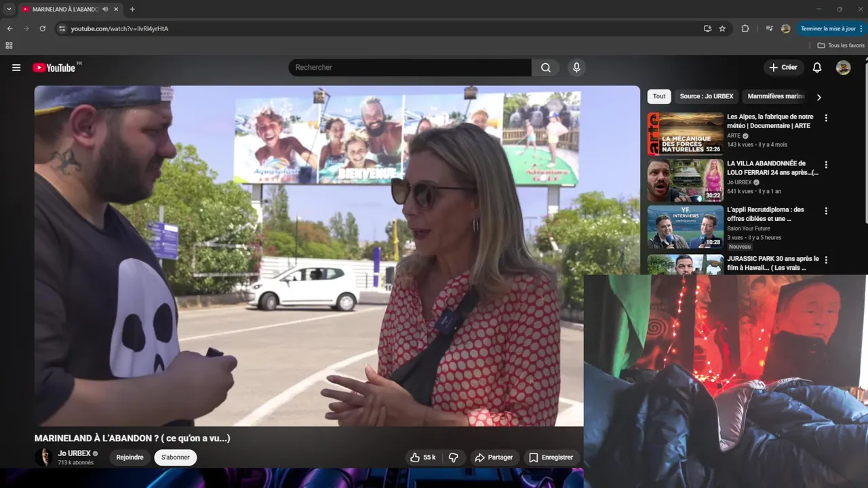Reload the page with refresh icon
Screen dimensions: 868x488
click(43, 28)
